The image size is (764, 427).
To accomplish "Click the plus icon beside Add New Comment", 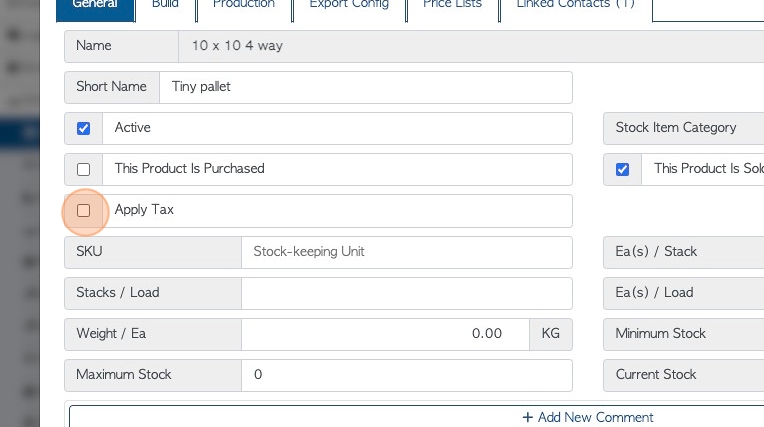I will [x=527, y=417].
